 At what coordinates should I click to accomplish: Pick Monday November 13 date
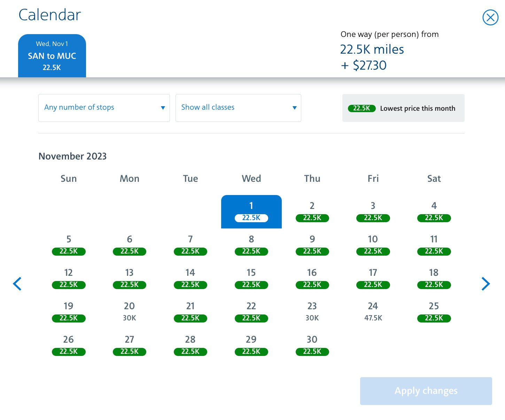[129, 278]
